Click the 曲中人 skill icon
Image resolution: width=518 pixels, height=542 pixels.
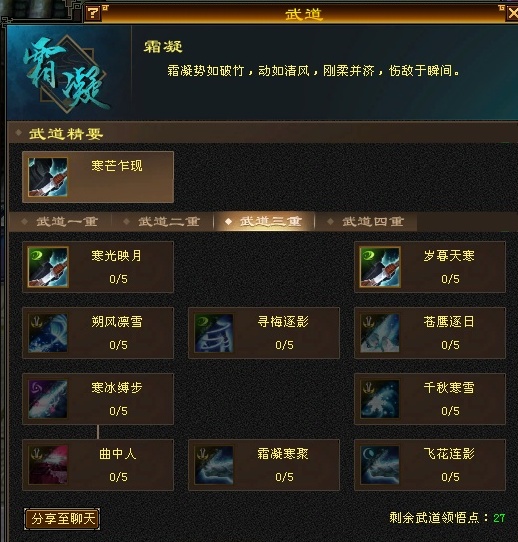coord(48,465)
